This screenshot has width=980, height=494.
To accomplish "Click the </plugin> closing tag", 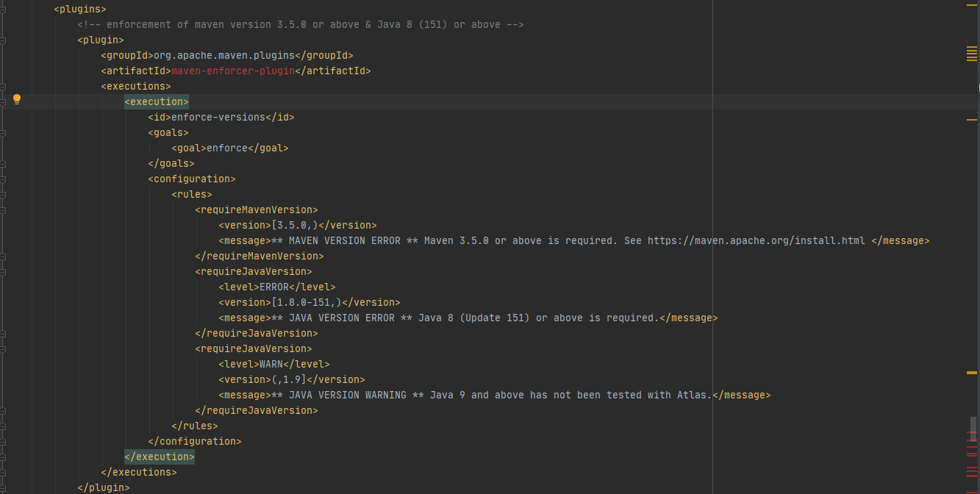I will (x=104, y=487).
